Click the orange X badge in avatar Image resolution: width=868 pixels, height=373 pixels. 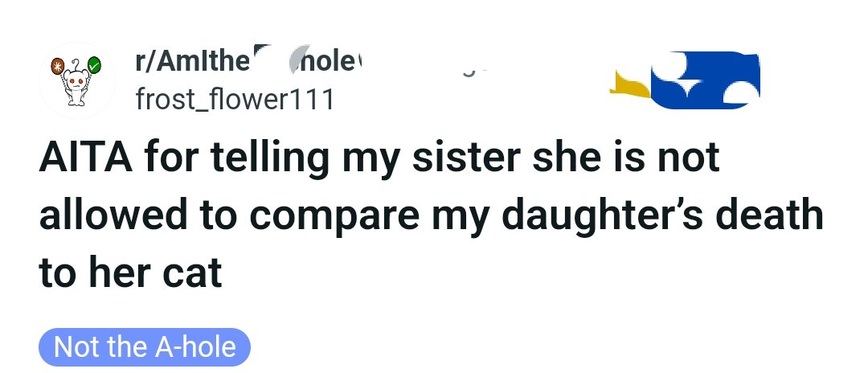pos(56,64)
